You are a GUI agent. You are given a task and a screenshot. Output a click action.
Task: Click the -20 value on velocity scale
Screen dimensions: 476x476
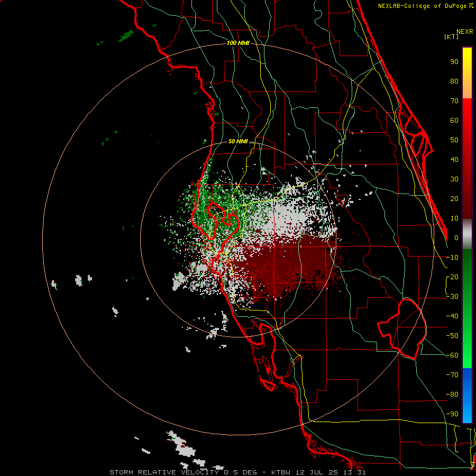tap(452, 277)
